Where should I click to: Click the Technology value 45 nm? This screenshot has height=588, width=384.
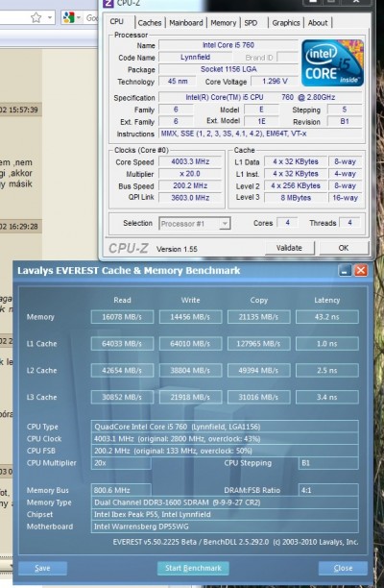tap(178, 81)
